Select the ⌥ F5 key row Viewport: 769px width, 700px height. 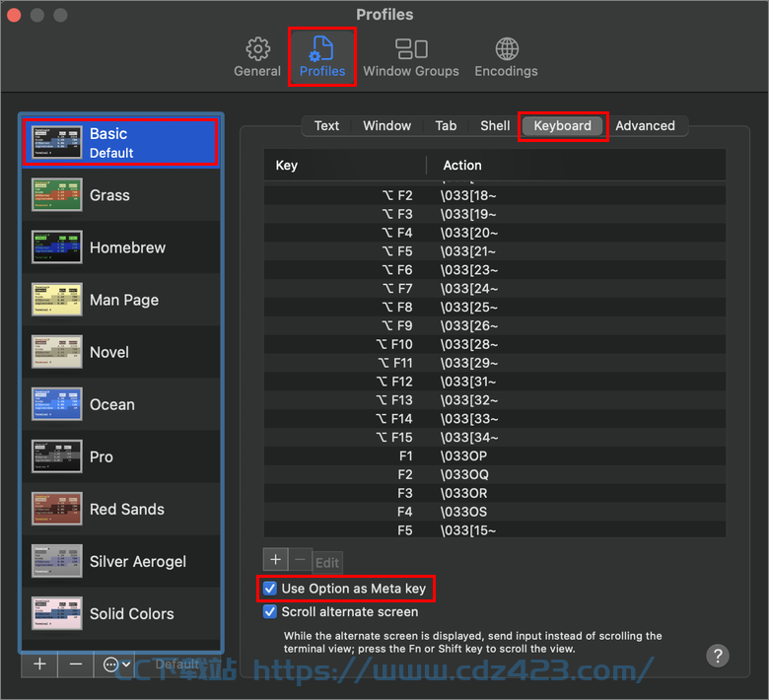pyautogui.click(x=495, y=251)
